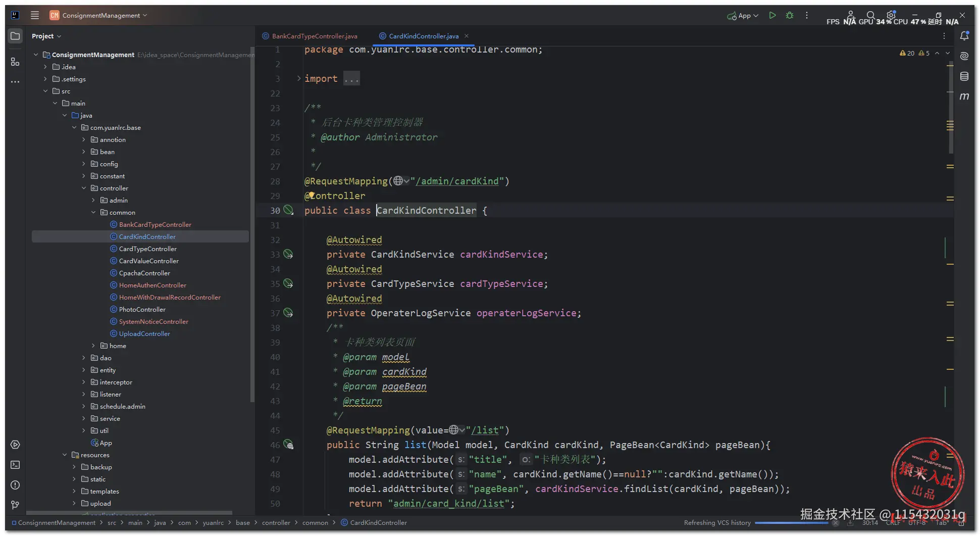Expand the .idea folder

tap(45, 67)
